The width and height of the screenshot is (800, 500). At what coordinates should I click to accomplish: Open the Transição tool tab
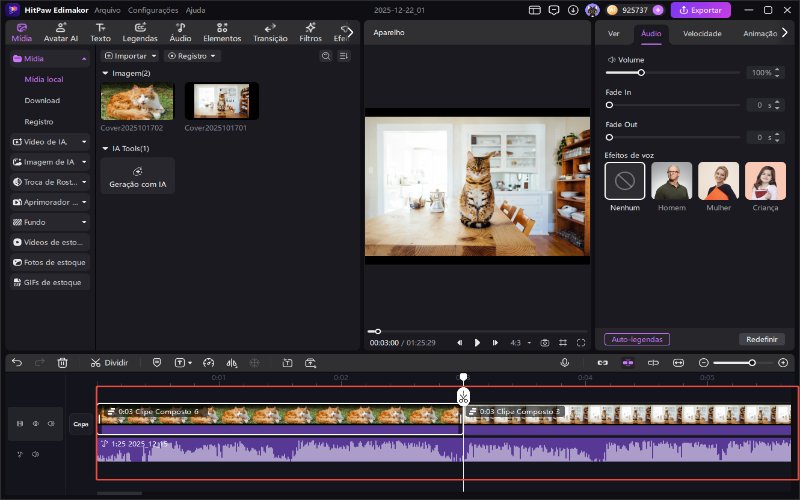(x=270, y=32)
